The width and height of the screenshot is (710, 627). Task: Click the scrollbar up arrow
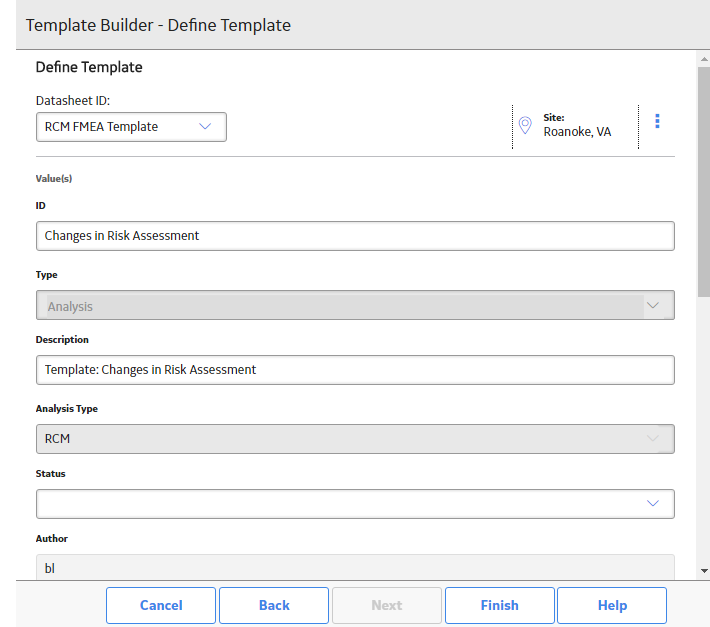coord(704,59)
